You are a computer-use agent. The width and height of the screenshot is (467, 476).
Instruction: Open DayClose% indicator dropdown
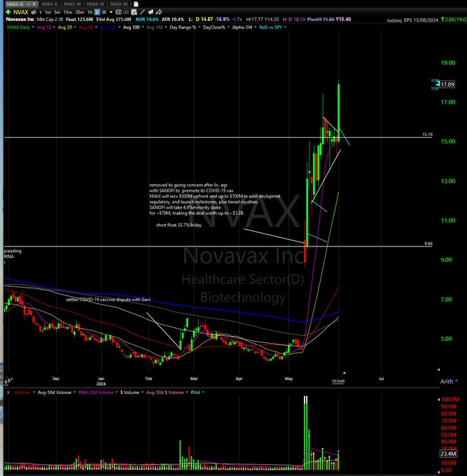tap(228, 27)
